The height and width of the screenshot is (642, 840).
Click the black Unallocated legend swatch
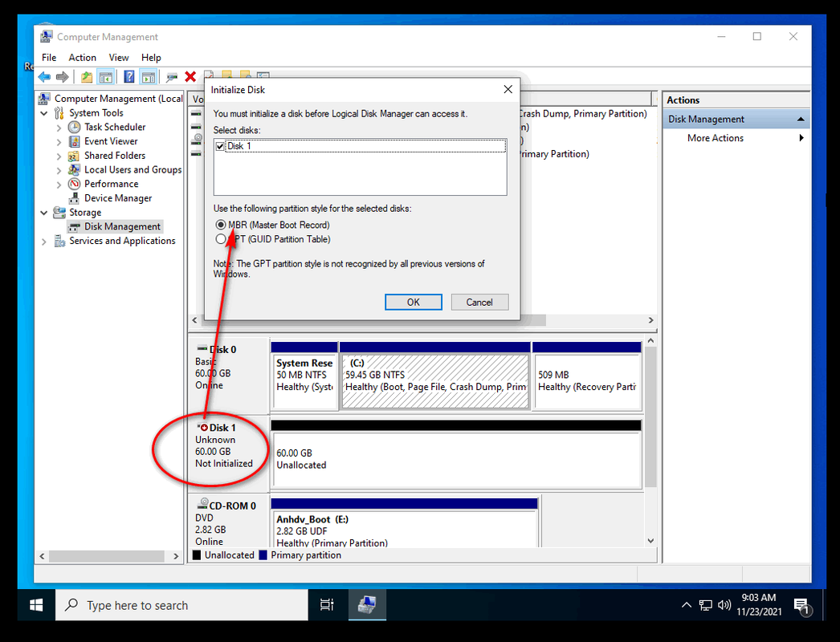(197, 555)
